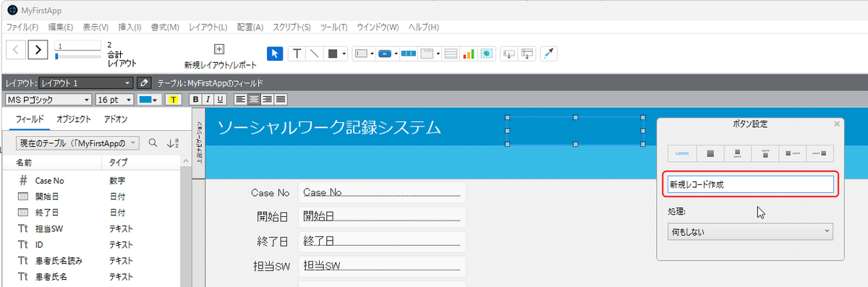Select the Button Bar tool
The image size is (868, 287).
[x=409, y=53]
